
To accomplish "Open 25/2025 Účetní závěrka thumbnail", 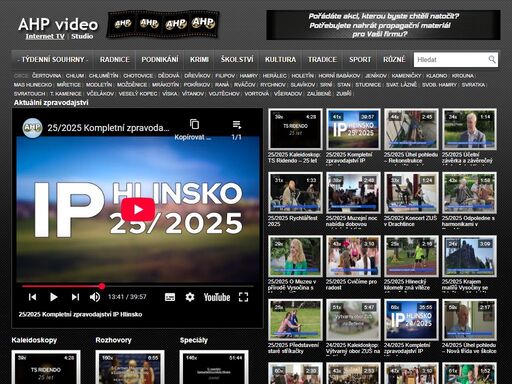I will click(x=469, y=129).
